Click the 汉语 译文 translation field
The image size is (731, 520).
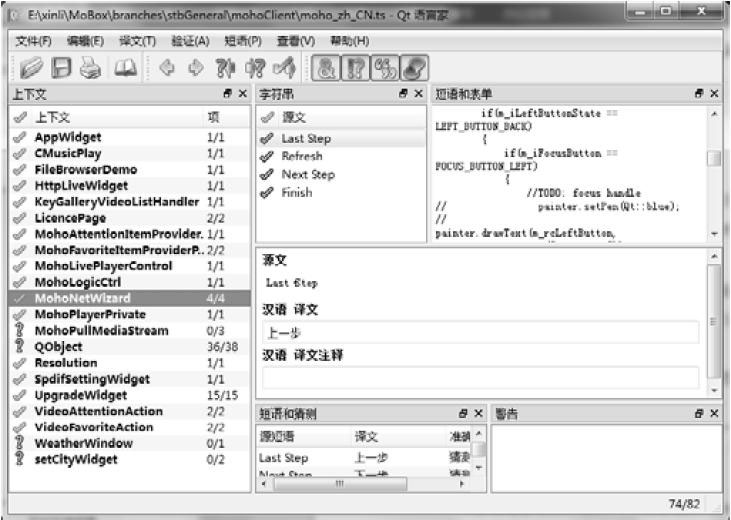click(481, 332)
